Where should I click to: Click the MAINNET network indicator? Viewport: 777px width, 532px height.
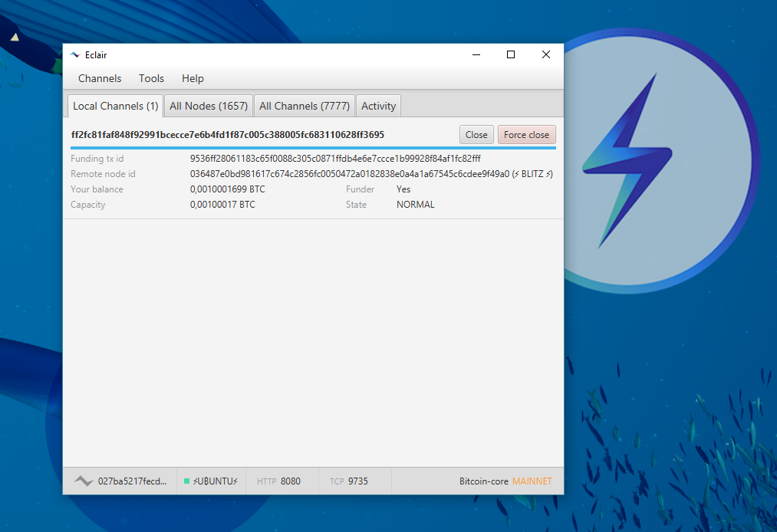[532, 481]
